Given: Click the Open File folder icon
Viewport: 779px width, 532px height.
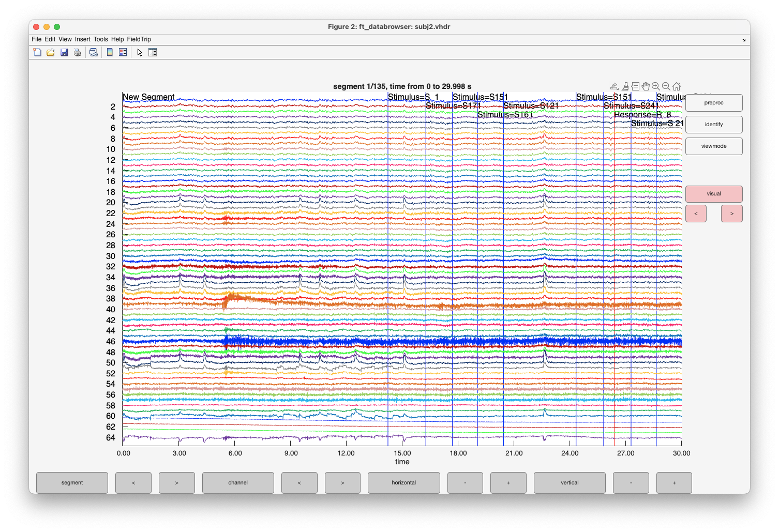Looking at the screenshot, I should click(x=51, y=52).
